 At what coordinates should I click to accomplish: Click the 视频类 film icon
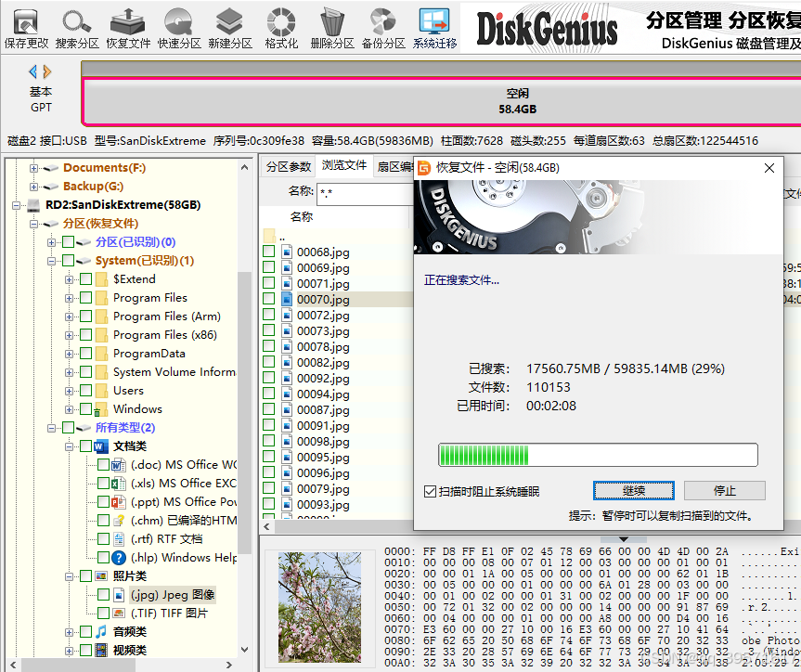[101, 650]
